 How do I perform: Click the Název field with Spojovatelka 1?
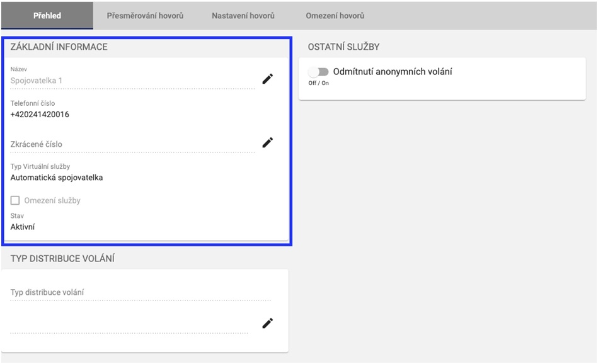[x=132, y=81]
